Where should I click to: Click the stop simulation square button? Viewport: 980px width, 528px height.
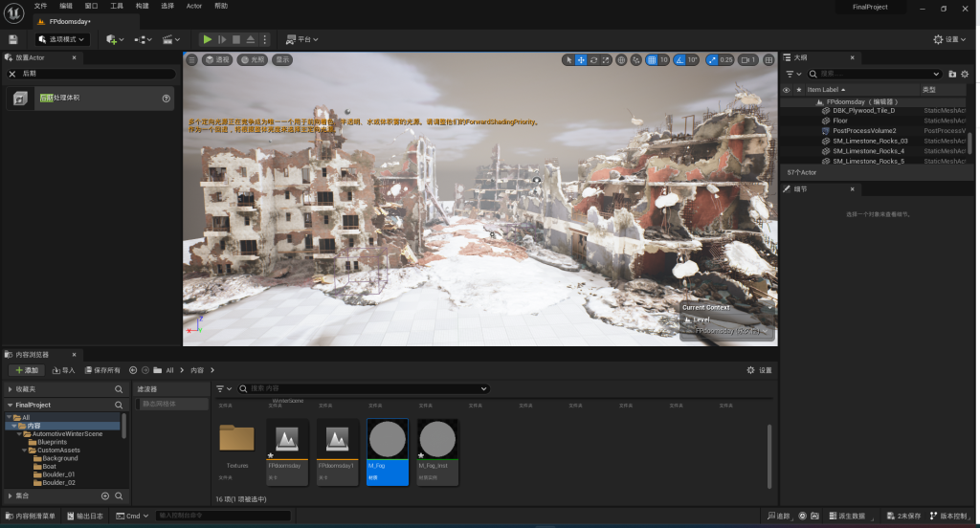click(x=236, y=39)
